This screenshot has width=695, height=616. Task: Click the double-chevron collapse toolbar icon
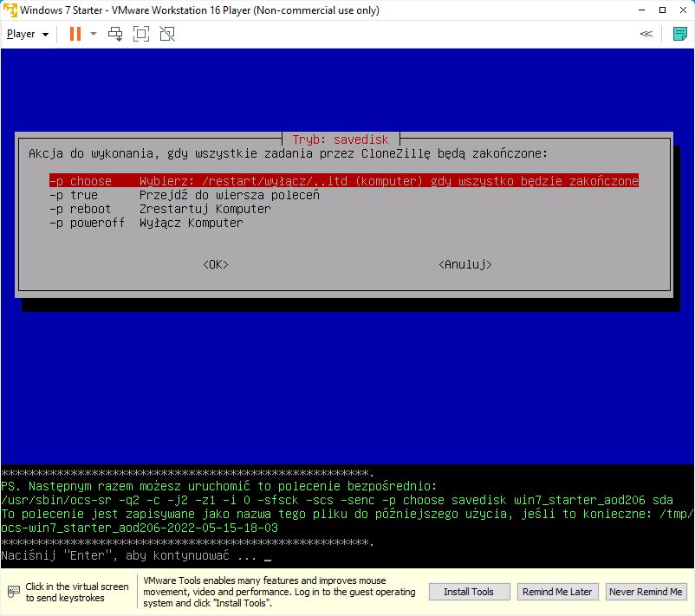click(x=646, y=34)
